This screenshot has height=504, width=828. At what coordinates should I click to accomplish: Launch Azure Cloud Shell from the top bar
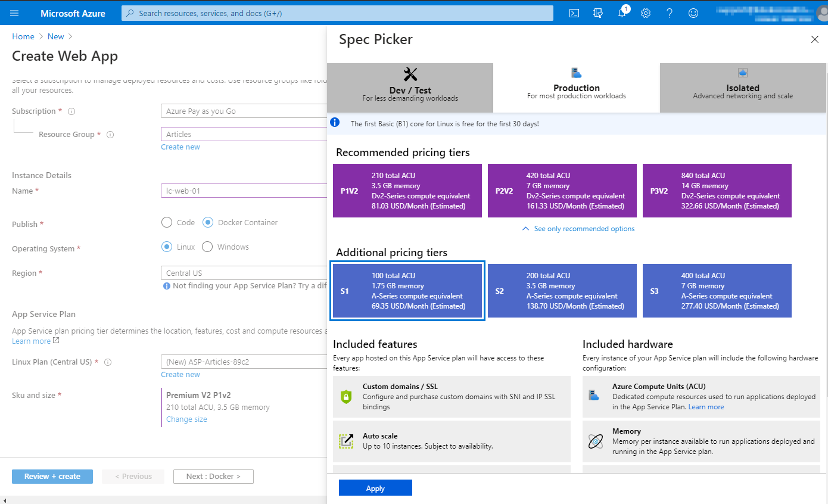pos(574,13)
